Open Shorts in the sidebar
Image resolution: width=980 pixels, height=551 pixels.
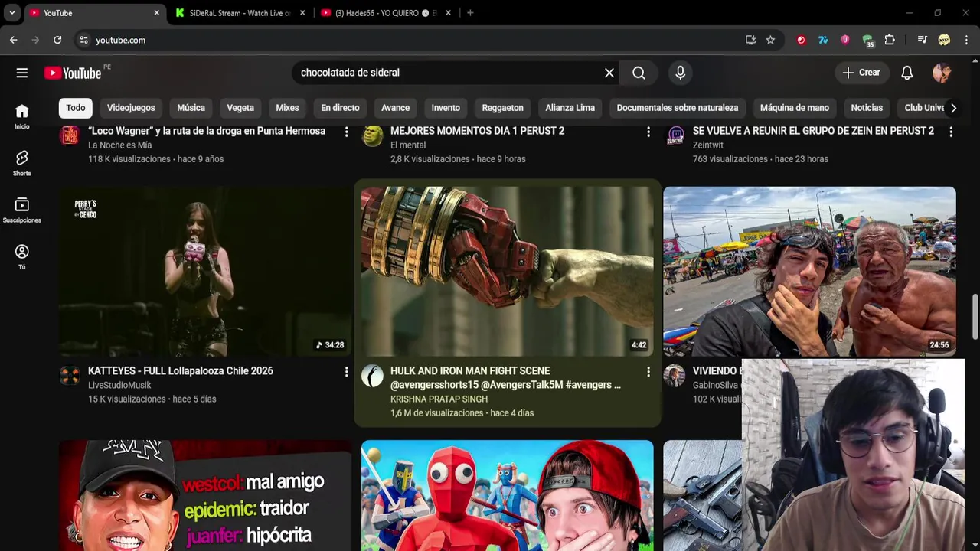22,163
